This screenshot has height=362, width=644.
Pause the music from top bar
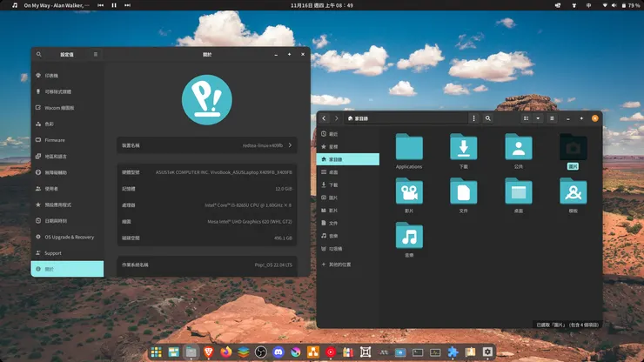[114, 5]
